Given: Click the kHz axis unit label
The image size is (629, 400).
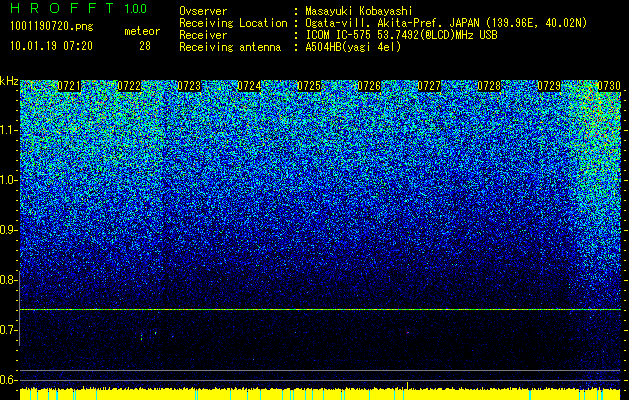Looking at the screenshot, I should [x=9, y=81].
